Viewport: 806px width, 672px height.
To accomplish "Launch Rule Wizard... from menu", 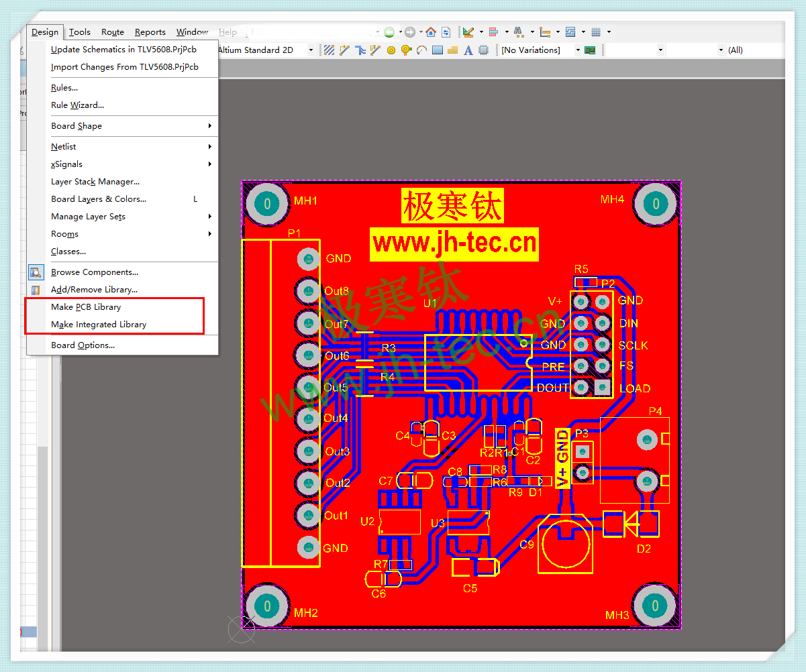I will coord(123,105).
